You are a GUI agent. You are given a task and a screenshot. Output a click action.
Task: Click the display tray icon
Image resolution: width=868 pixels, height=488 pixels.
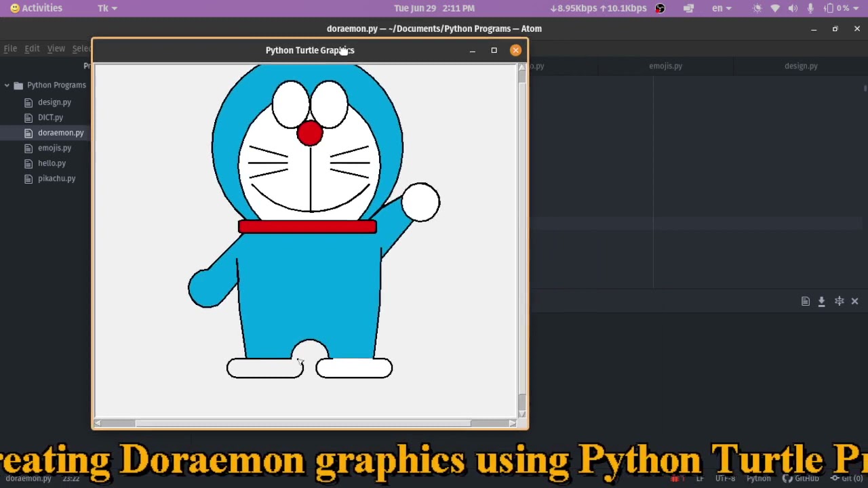click(x=688, y=8)
